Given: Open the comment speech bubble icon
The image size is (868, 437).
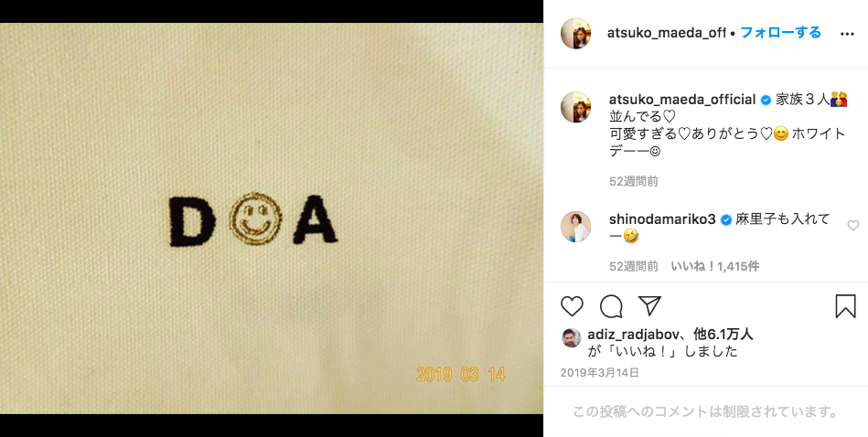Looking at the screenshot, I should 611,306.
